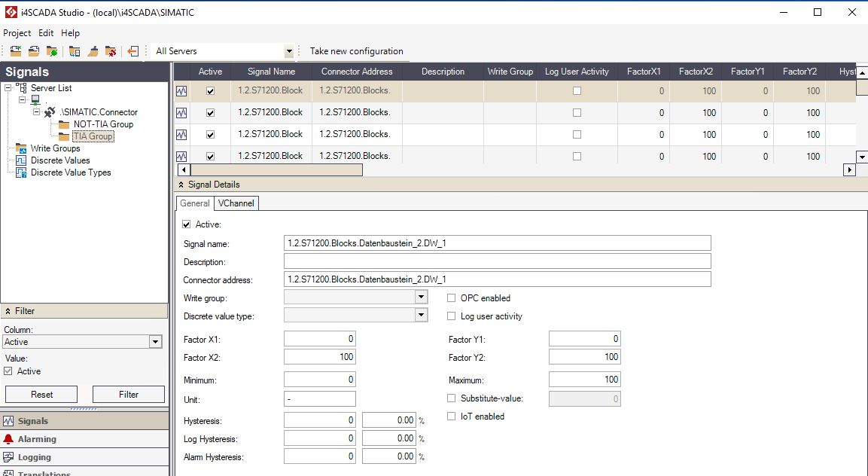Open the Edit menu

point(46,33)
